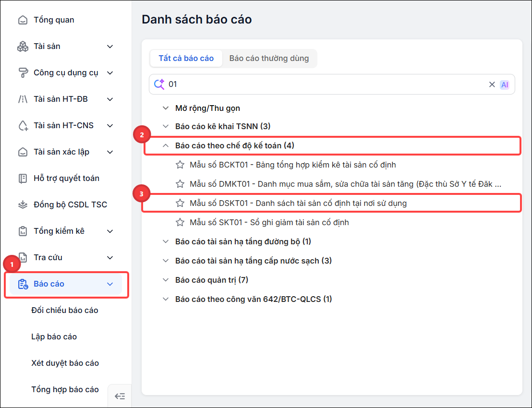Open Hỗ trợ quyết toán menu label
Viewport: 532px width, 408px height.
pyautogui.click(x=66, y=179)
